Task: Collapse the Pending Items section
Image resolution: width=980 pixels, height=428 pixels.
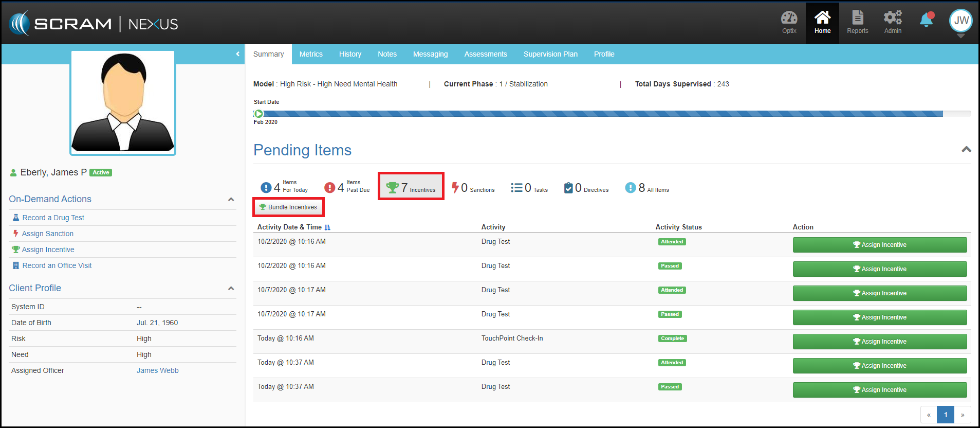Action: pos(966,150)
